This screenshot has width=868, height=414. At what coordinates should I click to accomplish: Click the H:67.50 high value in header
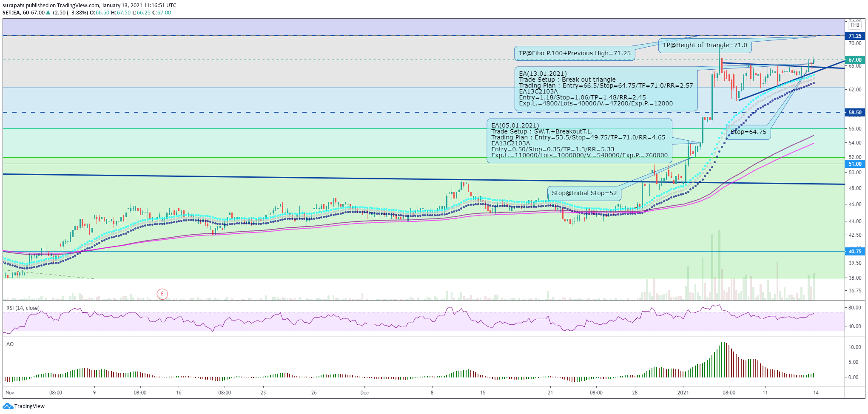pyautogui.click(x=121, y=13)
